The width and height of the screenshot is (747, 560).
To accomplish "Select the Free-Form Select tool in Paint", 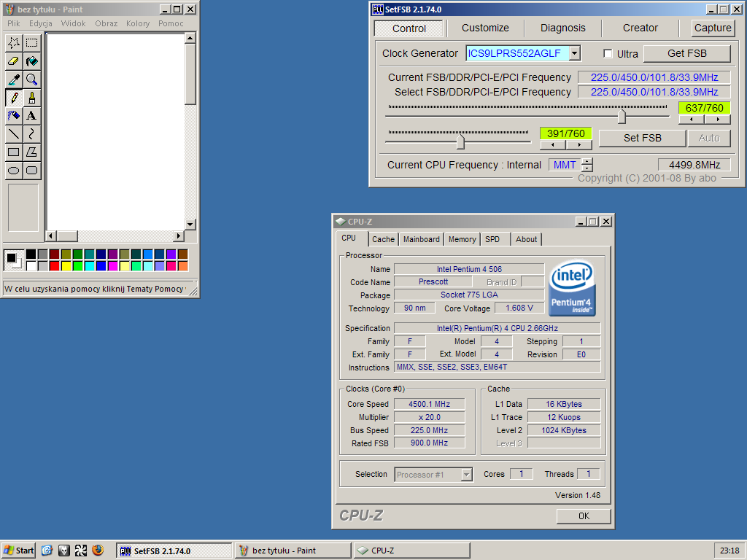I will pos(14,43).
